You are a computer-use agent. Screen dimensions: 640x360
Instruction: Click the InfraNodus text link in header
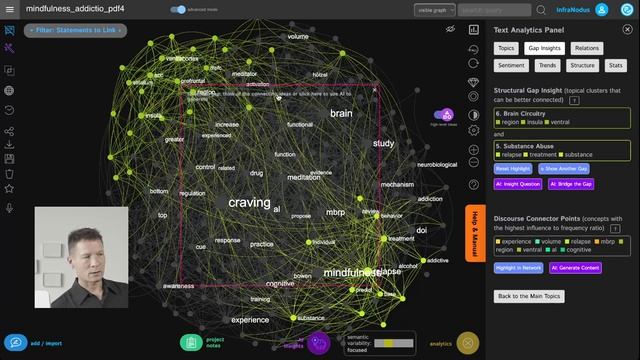point(573,10)
